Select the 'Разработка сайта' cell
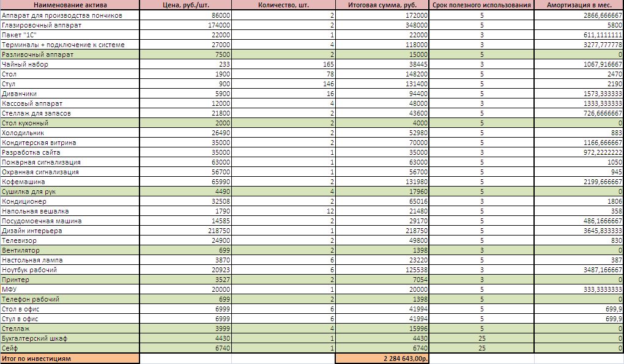The width and height of the screenshot is (624, 364). (70, 152)
